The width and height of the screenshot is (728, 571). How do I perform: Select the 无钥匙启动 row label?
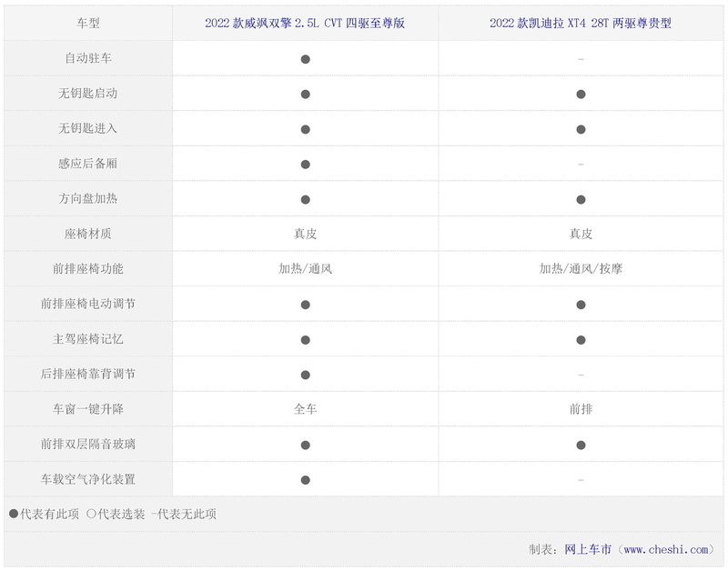87,94
